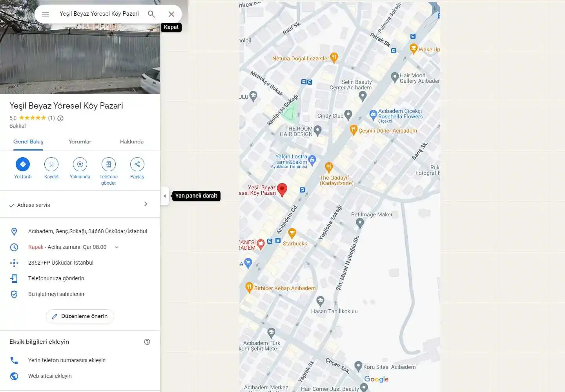Click Acıbadem Cd. street label
Screen dimensions: 565x392
click(x=288, y=219)
